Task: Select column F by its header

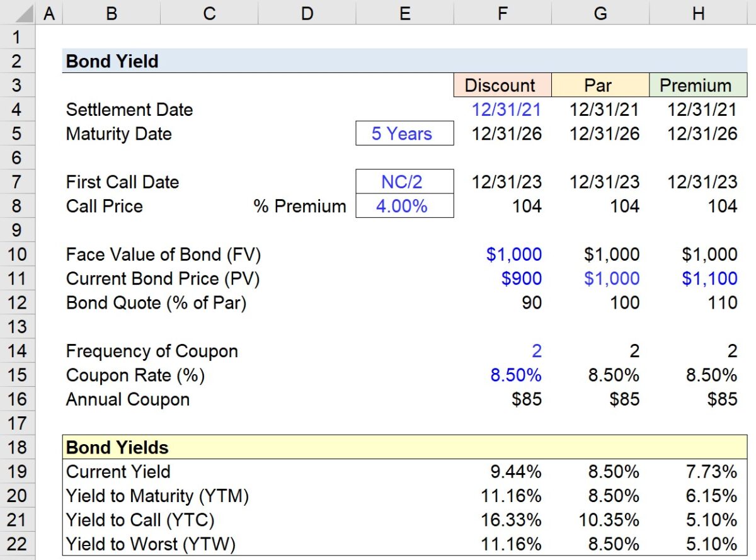Action: tap(502, 13)
